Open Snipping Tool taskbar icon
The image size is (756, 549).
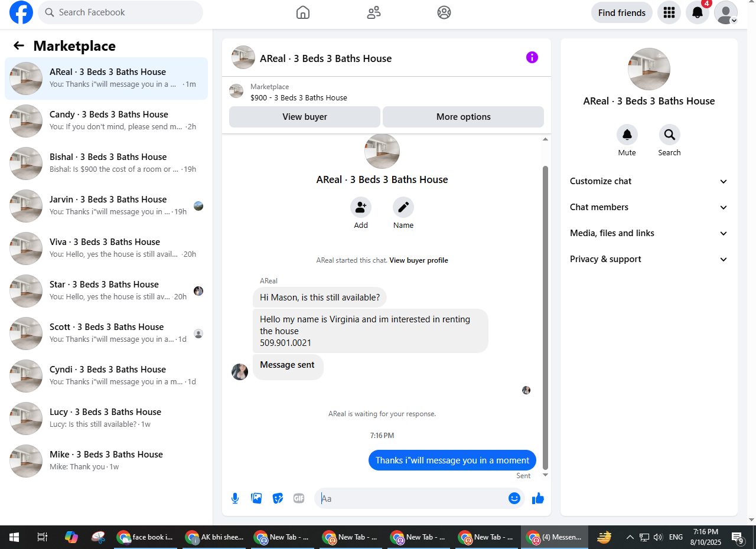[99, 537]
